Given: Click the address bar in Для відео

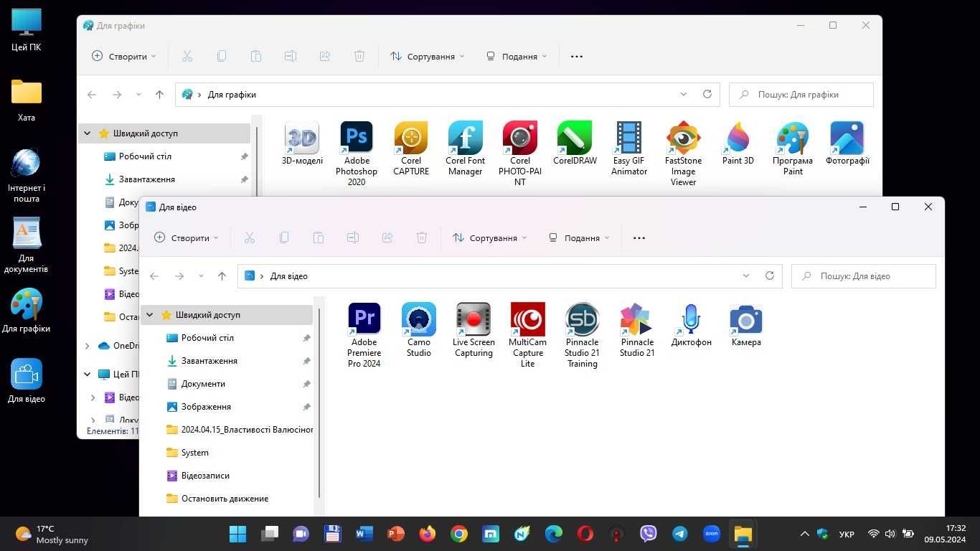Looking at the screenshot, I should 509,275.
